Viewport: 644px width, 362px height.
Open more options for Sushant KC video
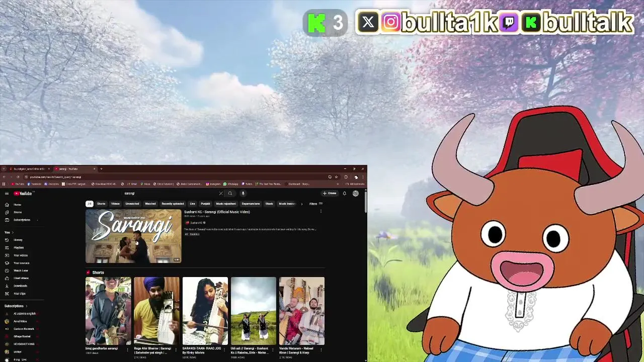click(321, 212)
